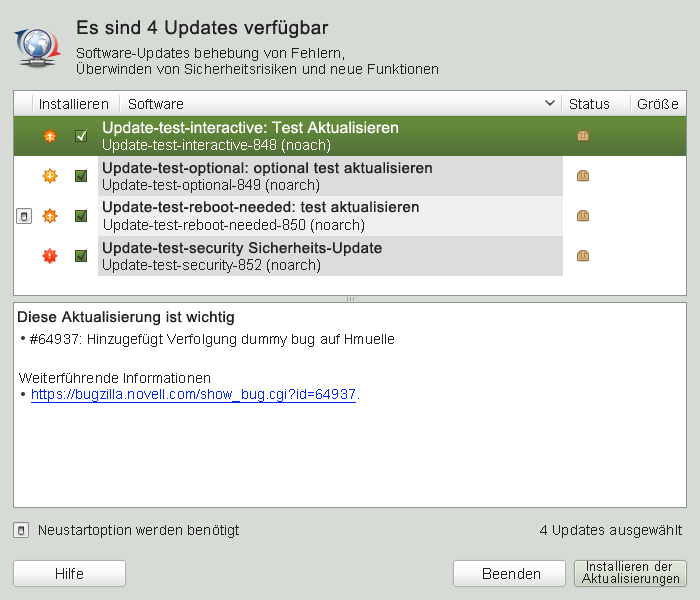Click reboot-required icon beside Update-test-reboot-needed
The image size is (700, 600).
24,217
